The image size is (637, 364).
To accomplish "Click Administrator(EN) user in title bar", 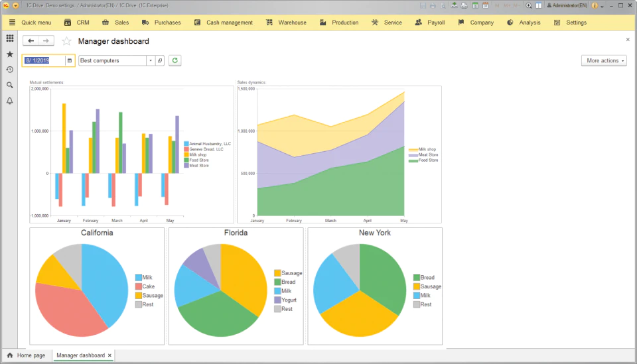I will (567, 5).
